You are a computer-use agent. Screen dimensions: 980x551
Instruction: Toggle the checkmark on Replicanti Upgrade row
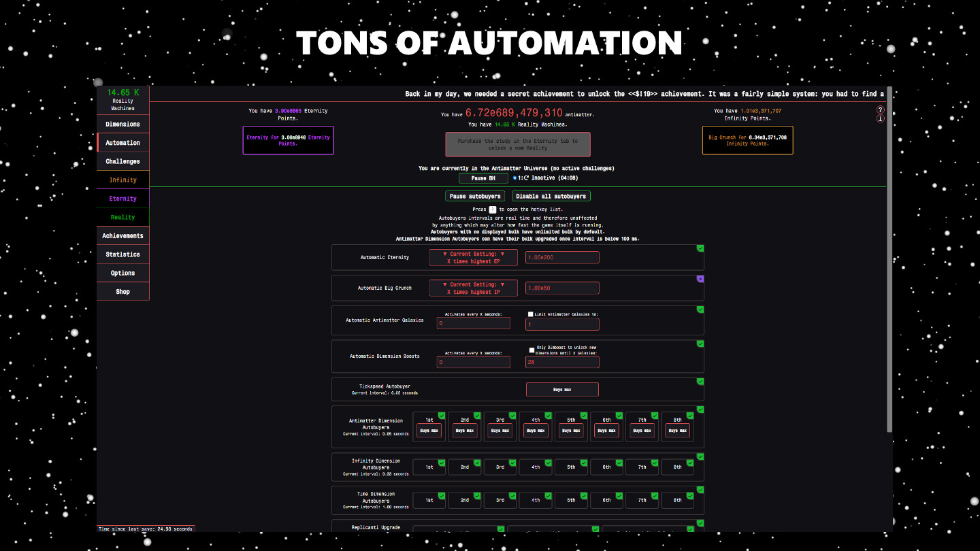[700, 522]
